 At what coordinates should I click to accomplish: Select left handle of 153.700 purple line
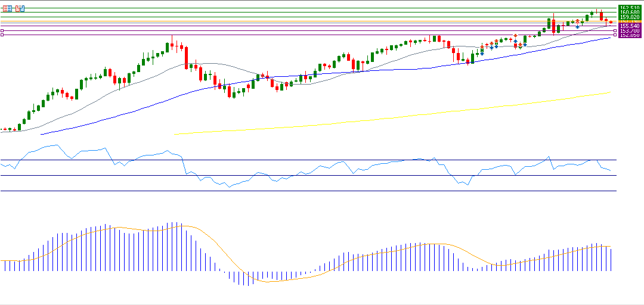[x=3, y=30]
